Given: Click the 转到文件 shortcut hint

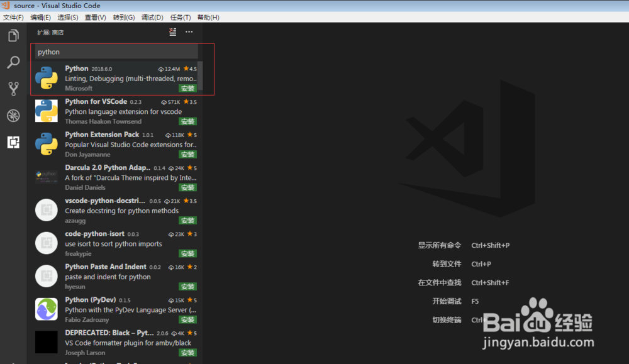Looking at the screenshot, I should 447,264.
